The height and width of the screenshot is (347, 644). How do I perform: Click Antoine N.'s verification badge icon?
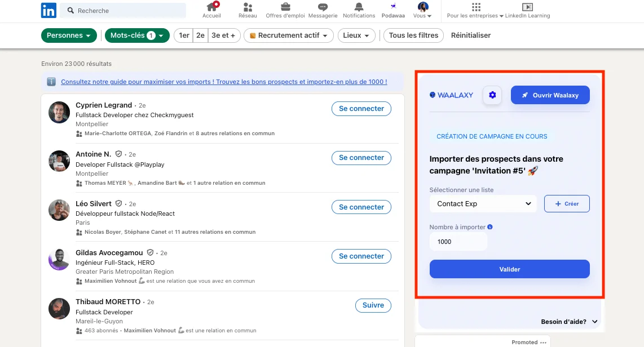(x=118, y=154)
